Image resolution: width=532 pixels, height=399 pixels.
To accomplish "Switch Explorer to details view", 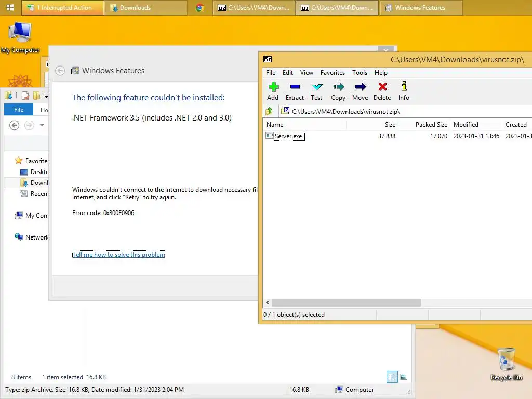I will 392,377.
